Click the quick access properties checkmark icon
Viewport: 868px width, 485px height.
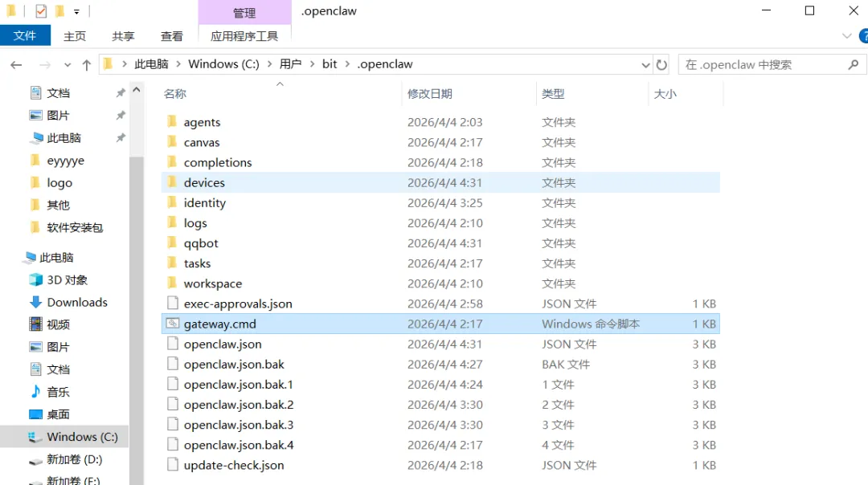coord(41,11)
